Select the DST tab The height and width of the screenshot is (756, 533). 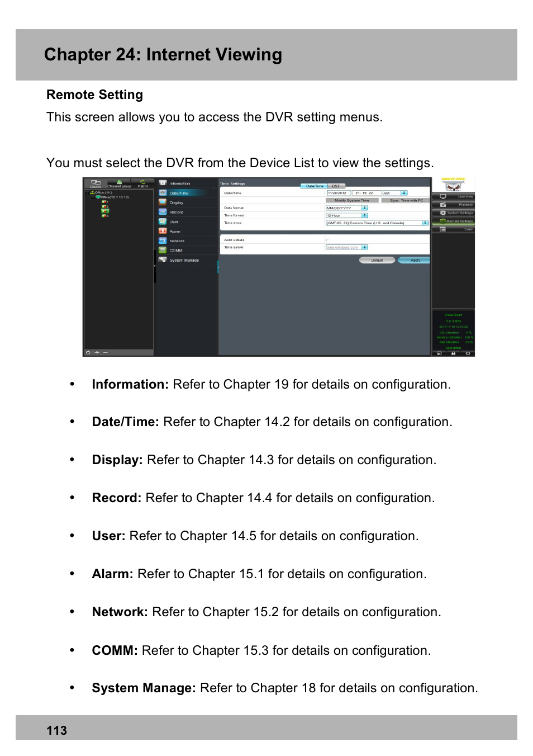(x=336, y=186)
